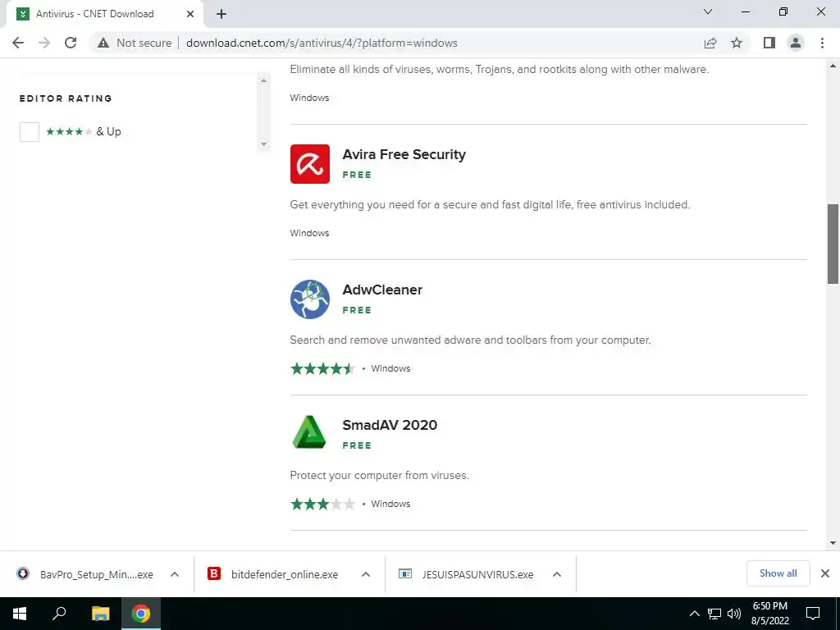Open Chrome's three-dot menu
The width and height of the screenshot is (840, 630).
pyautogui.click(x=822, y=43)
